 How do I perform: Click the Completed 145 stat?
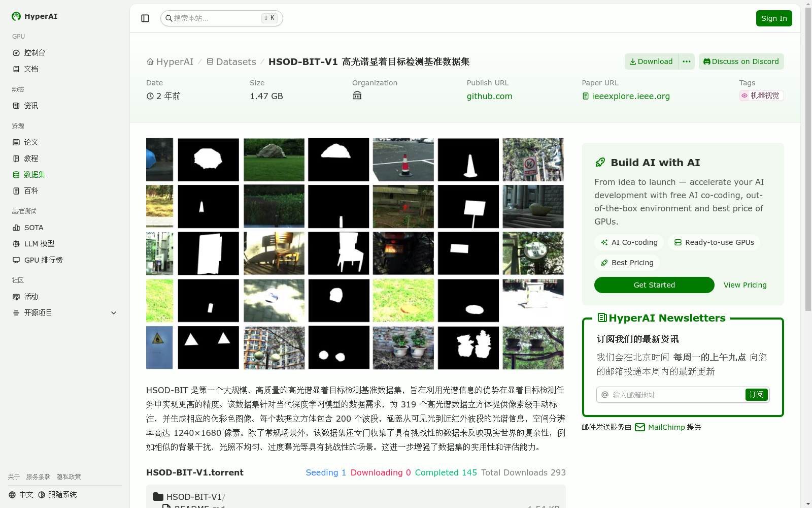[x=446, y=472]
